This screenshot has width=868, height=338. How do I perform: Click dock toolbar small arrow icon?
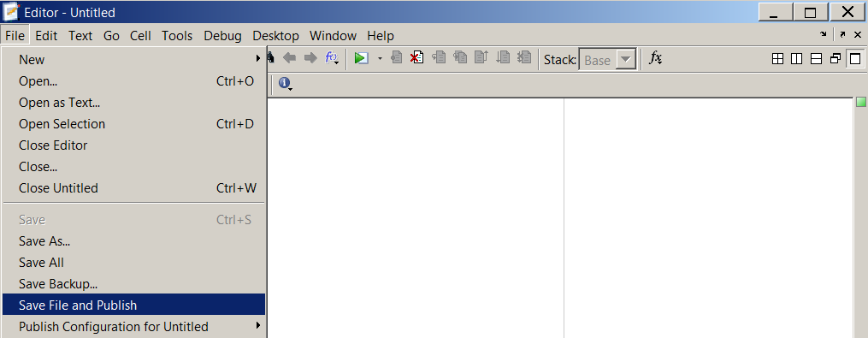(x=824, y=34)
